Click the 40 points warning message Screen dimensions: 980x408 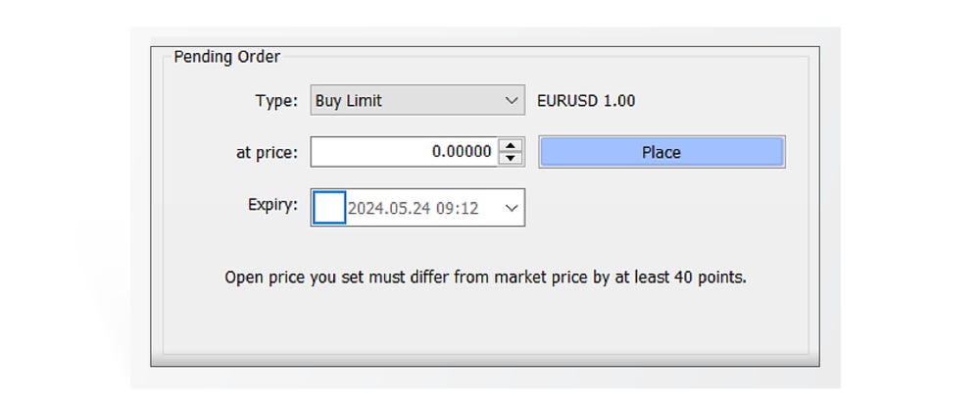(x=485, y=278)
